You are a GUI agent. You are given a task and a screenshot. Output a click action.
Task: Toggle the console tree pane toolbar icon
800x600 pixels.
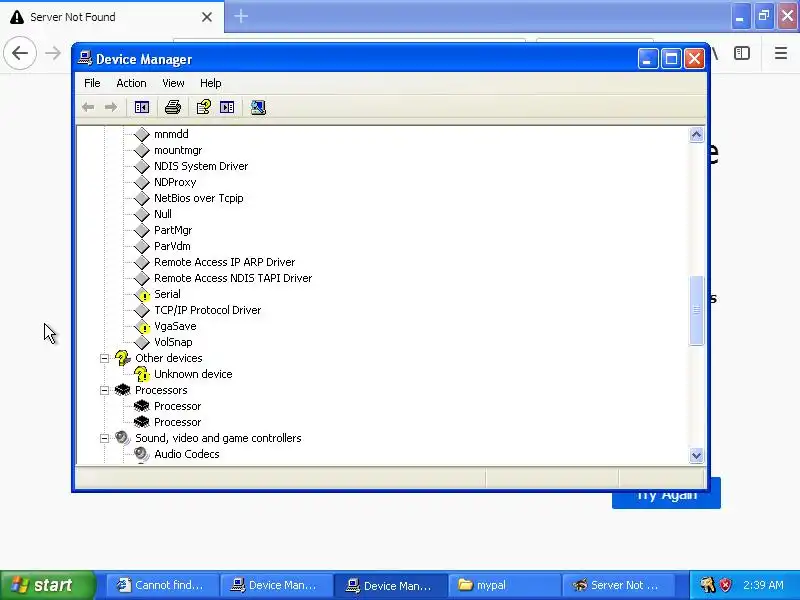(x=142, y=107)
